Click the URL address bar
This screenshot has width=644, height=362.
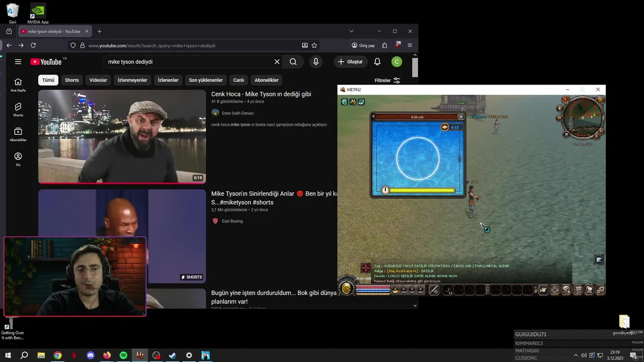coord(194,45)
